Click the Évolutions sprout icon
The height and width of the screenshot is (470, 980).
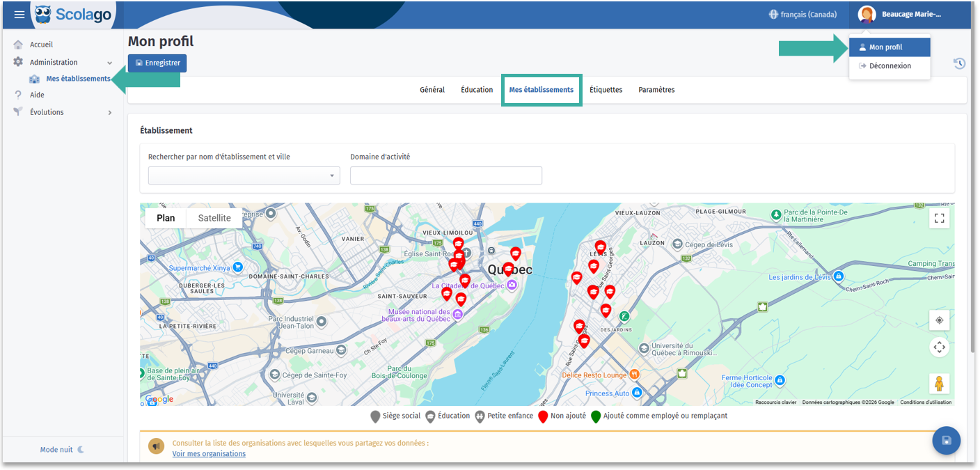click(18, 112)
